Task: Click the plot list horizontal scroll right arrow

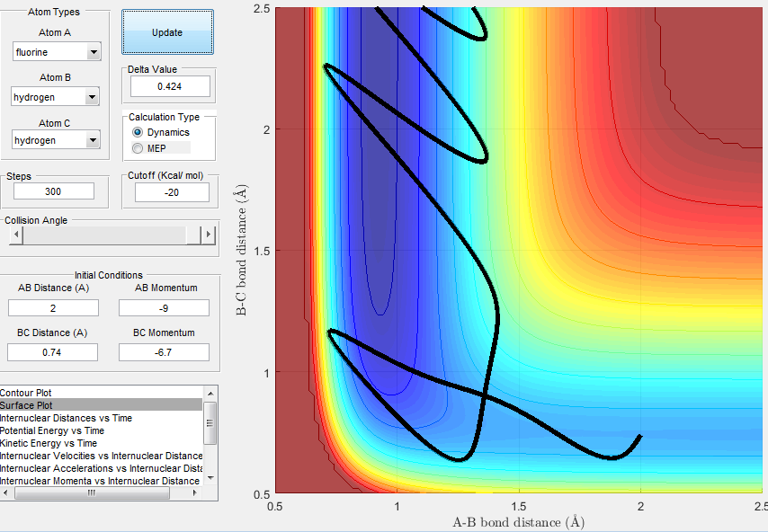Action: point(195,492)
